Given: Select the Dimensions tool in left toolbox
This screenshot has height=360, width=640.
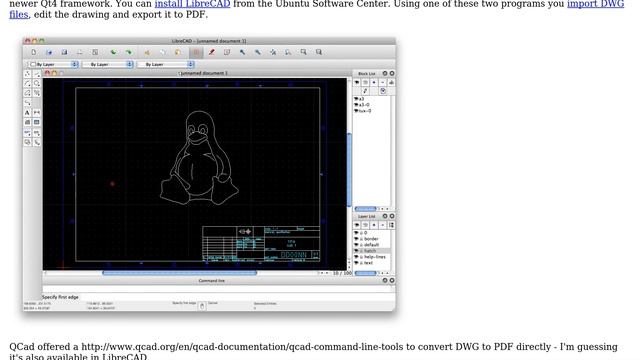Looking at the screenshot, I should tap(37, 113).
